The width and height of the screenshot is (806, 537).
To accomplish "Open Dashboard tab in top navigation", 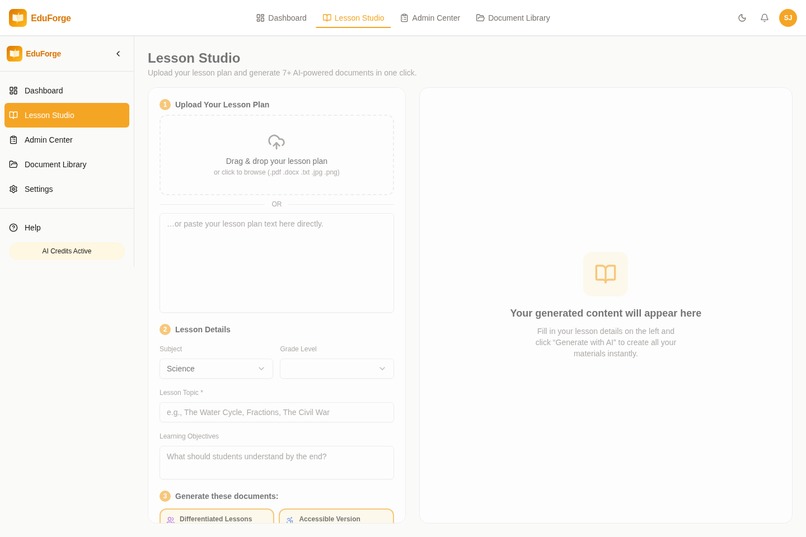I will click(x=281, y=18).
